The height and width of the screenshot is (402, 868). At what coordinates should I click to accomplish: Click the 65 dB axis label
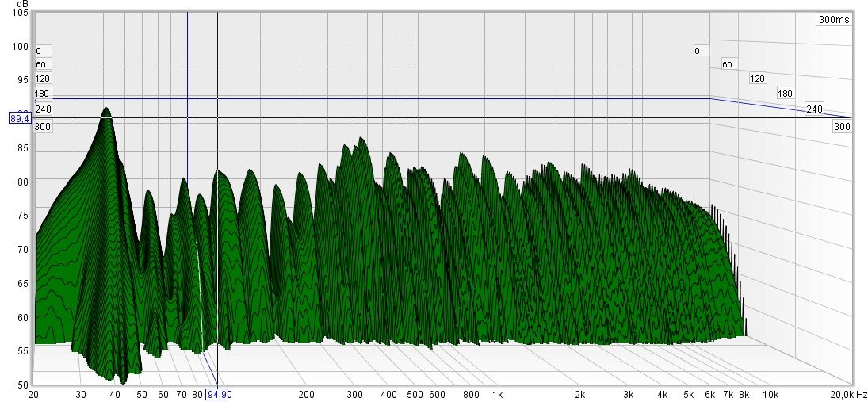click(23, 284)
